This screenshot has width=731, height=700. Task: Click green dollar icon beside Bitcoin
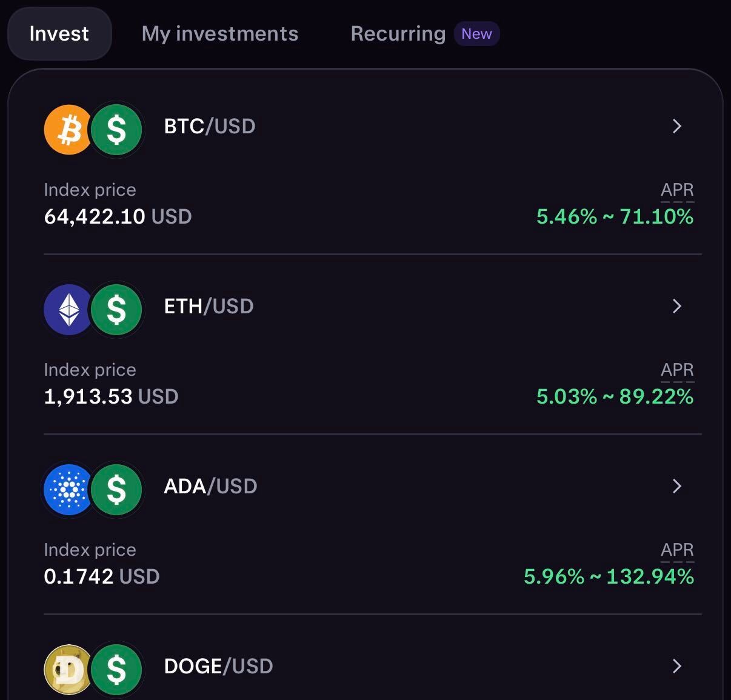pos(116,130)
